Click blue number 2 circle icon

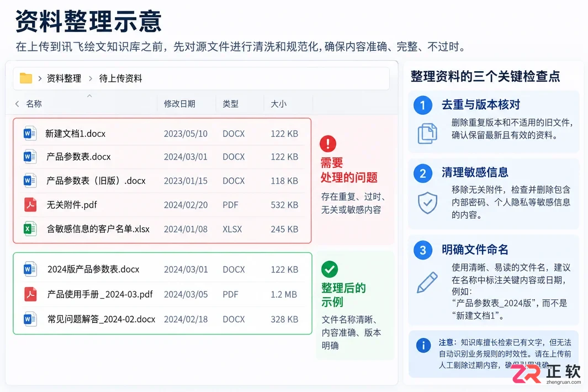[422, 174]
